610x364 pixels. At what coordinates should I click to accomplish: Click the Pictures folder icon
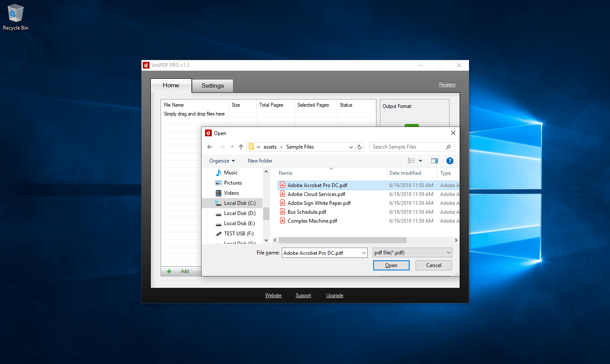point(219,183)
